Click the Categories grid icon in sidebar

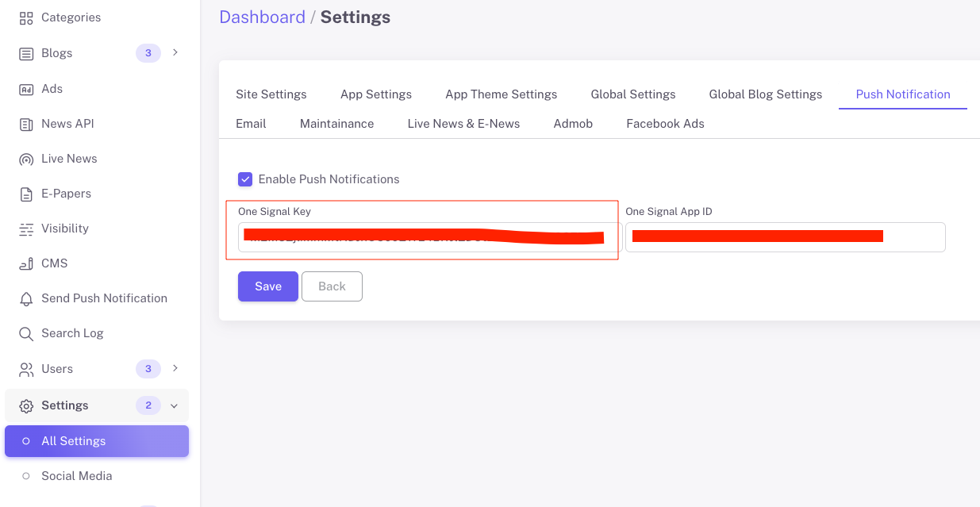pos(26,17)
